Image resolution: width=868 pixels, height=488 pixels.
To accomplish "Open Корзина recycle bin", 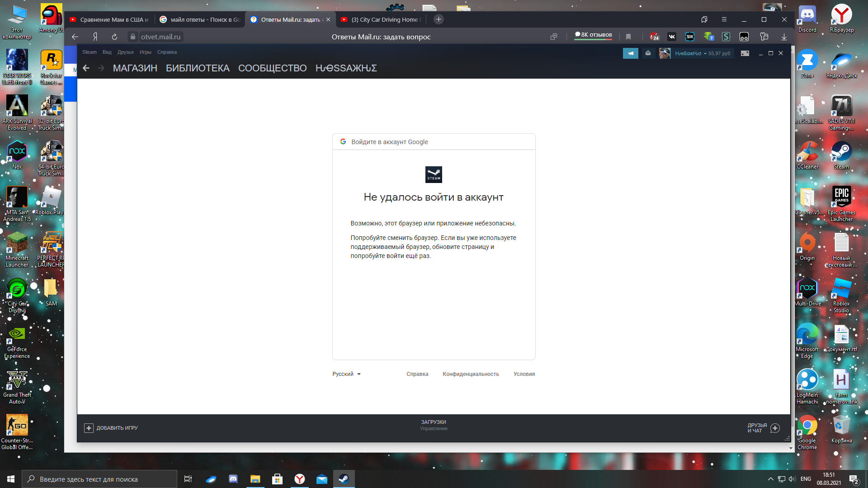I will (842, 429).
